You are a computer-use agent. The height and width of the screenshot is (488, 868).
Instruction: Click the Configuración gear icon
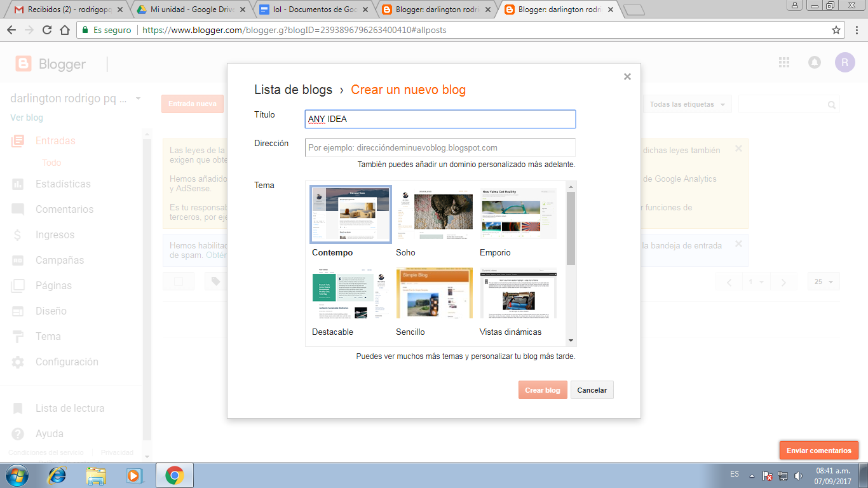(18, 362)
